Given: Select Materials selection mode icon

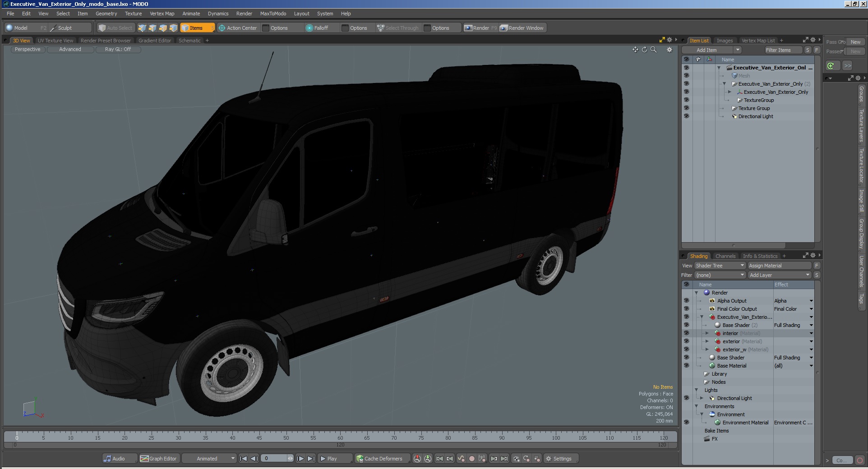Looking at the screenshot, I should pyautogui.click(x=173, y=28).
